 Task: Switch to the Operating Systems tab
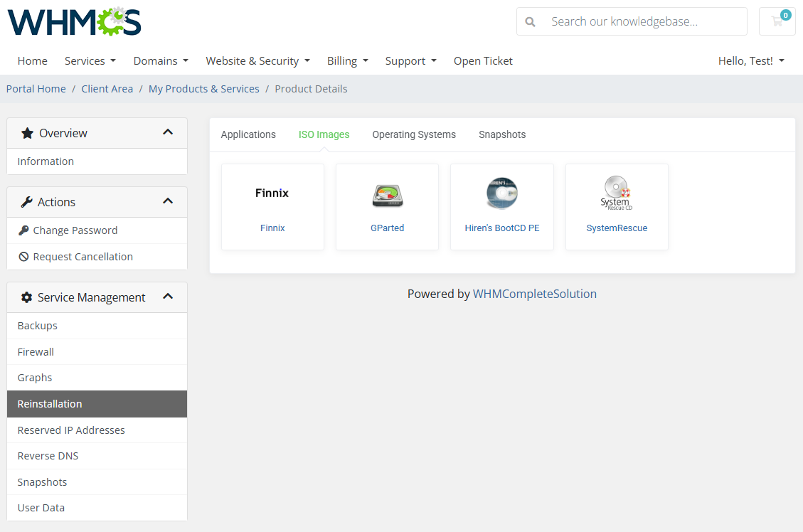pos(413,134)
